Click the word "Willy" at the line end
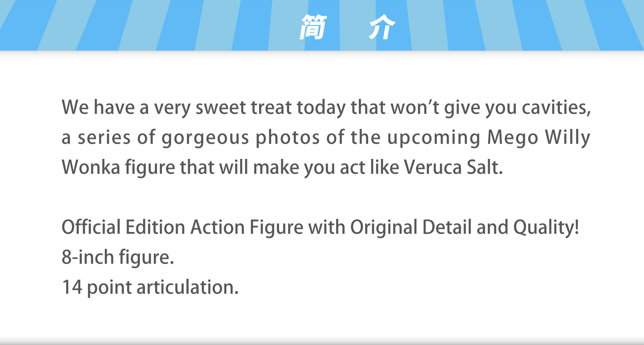 [568, 138]
